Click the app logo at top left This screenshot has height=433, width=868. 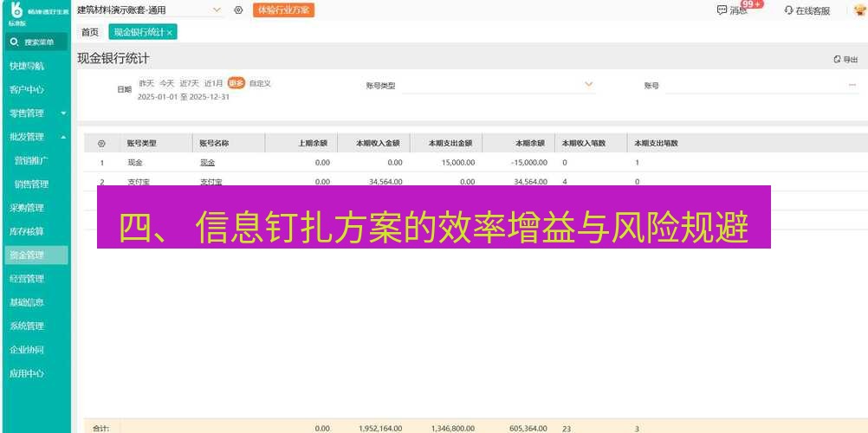[16, 10]
